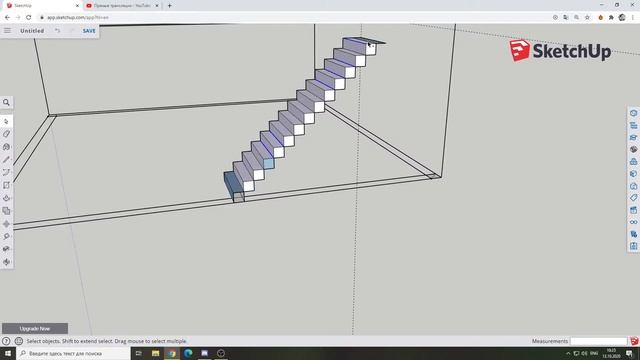Screen dimensions: 640x360
Task: Click the red SketchUp icon beside Measurements
Action: (634, 341)
